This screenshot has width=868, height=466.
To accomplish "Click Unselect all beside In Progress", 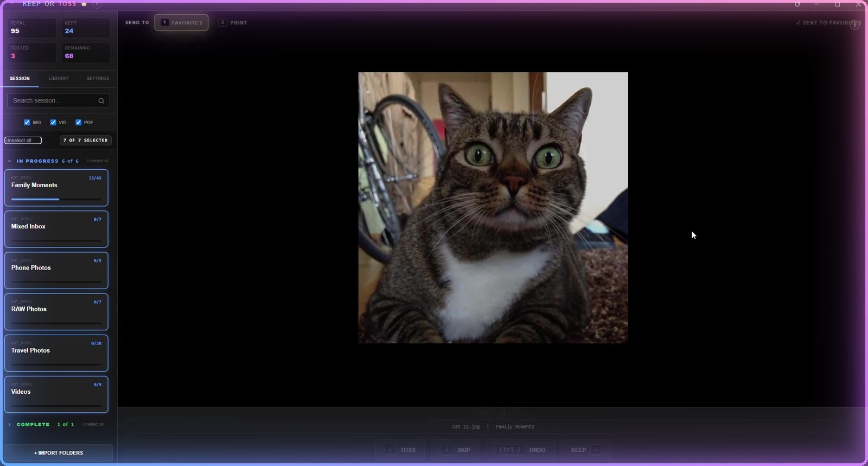I will tap(98, 161).
